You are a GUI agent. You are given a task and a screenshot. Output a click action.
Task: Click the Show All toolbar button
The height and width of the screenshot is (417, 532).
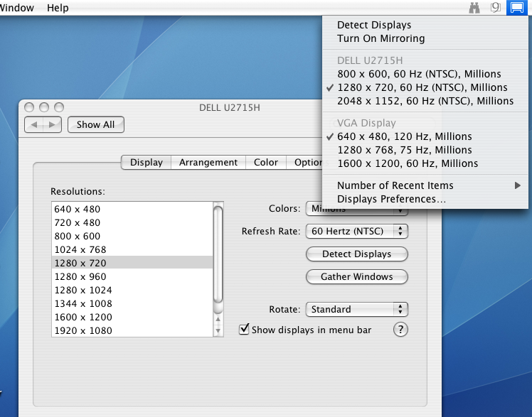(95, 124)
